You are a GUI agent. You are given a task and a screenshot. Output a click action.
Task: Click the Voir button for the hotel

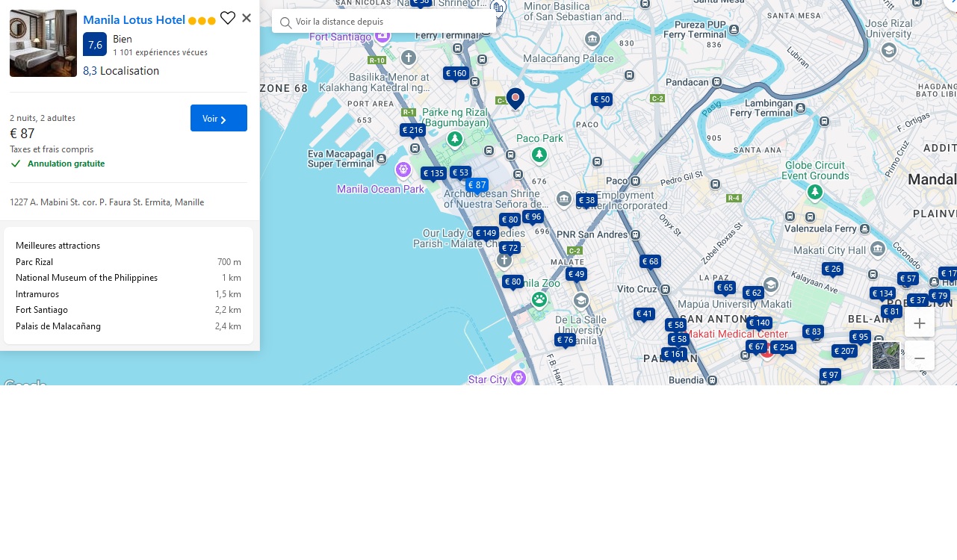point(218,118)
